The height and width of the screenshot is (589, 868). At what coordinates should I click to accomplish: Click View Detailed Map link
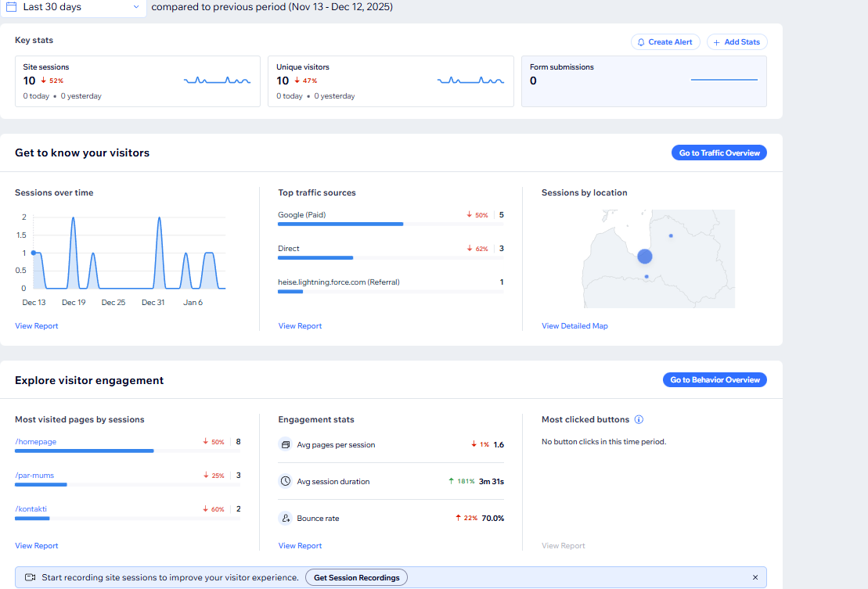[574, 326]
